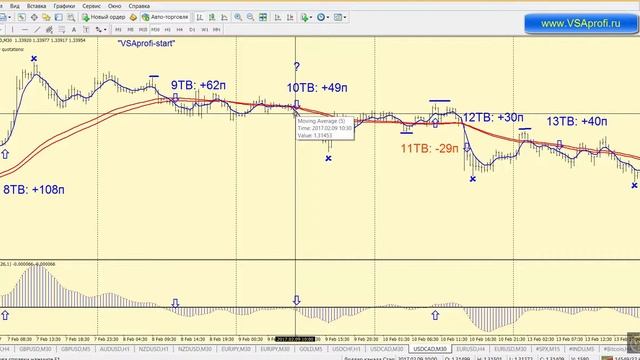The width and height of the screenshot is (640, 360).
Task: Select the text 'A' drawing tool
Action: tap(74, 29)
